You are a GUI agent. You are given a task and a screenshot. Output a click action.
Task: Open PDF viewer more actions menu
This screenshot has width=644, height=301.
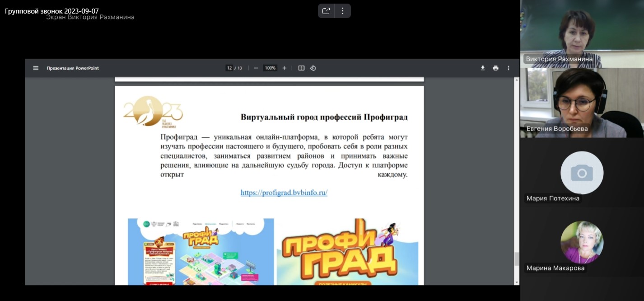click(x=509, y=68)
